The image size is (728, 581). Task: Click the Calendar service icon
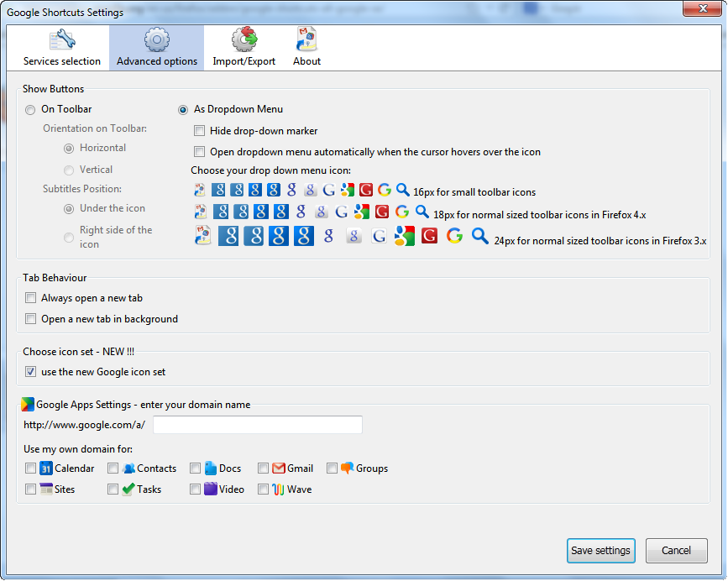[46, 468]
